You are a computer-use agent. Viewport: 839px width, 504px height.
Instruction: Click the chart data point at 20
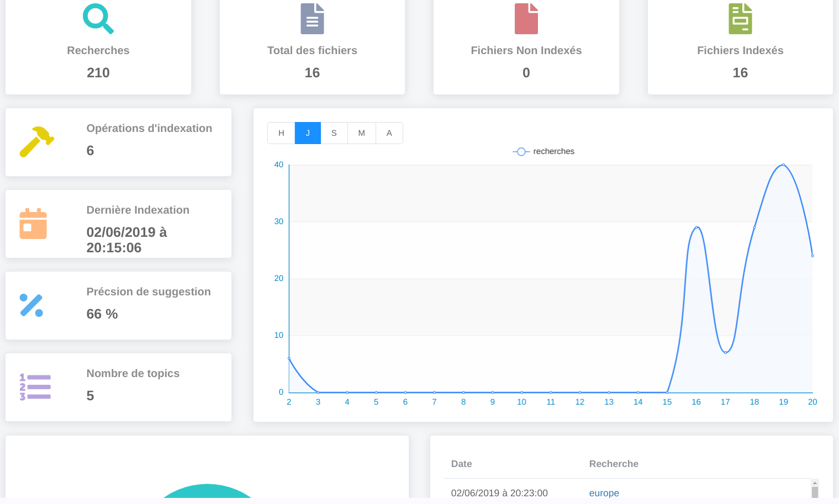pos(812,256)
